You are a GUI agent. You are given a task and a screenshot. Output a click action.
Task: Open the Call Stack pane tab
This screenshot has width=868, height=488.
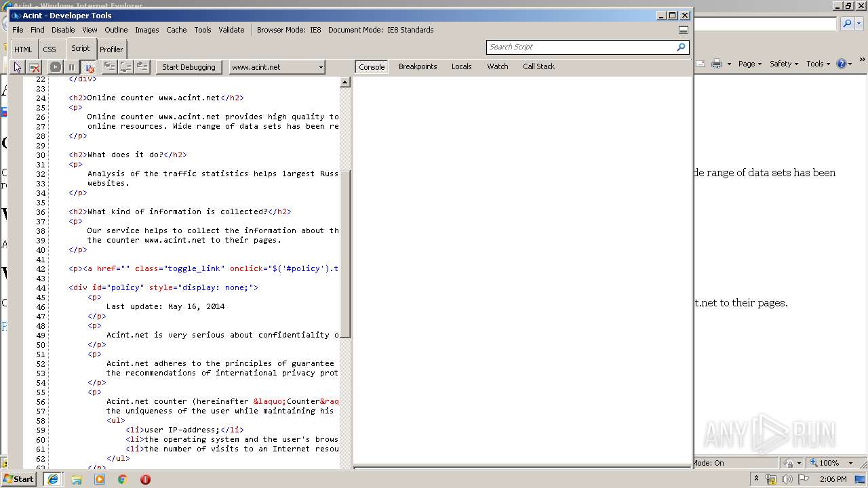pyautogui.click(x=538, y=66)
